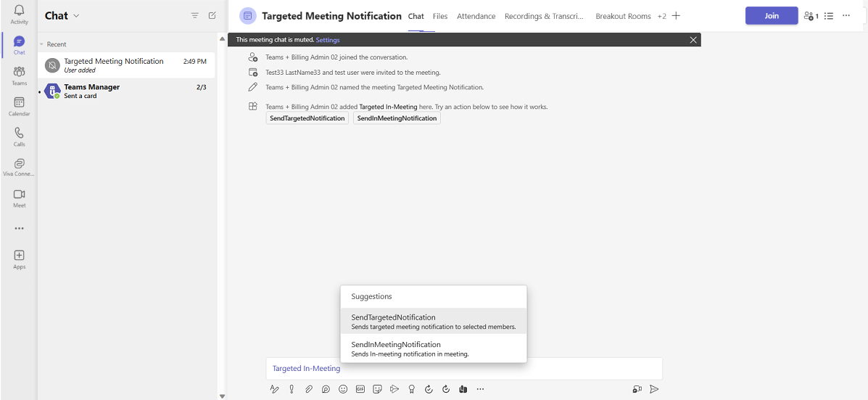The image size is (868, 400).
Task: Click the muted Targeted Meeting Notification avatar
Action: (52, 65)
